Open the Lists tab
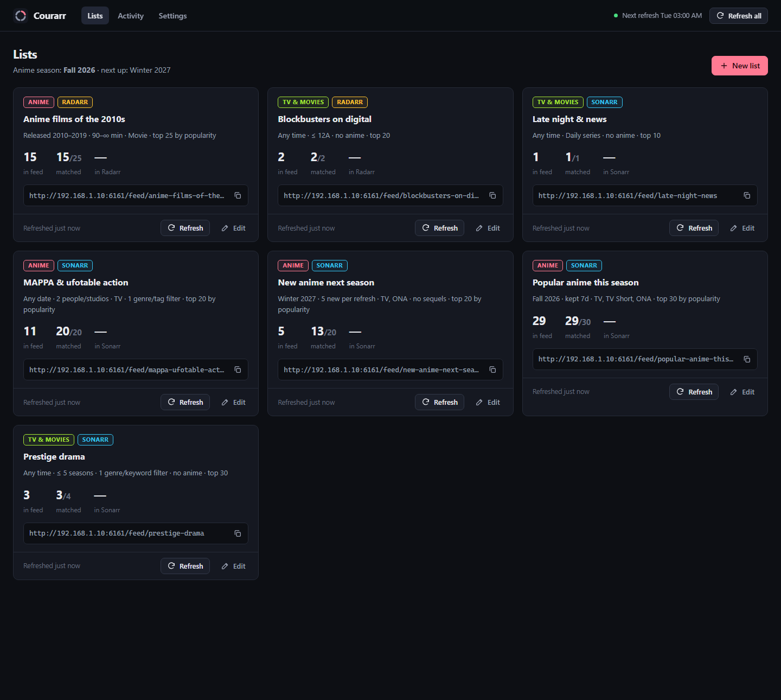Image resolution: width=781 pixels, height=700 pixels. pos(95,16)
